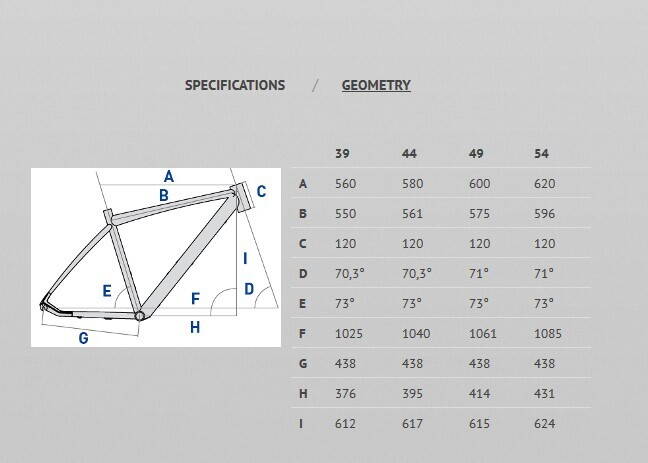This screenshot has width=648, height=463.
Task: Click the 376 value in row H
Action: 344,394
